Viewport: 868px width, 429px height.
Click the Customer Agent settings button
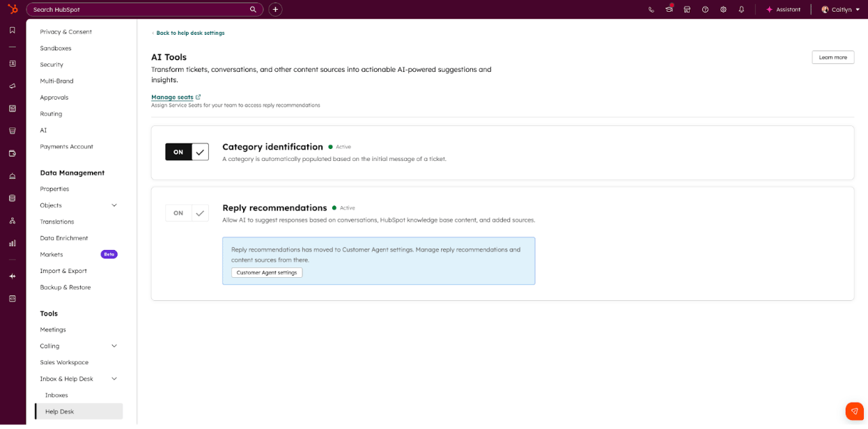(x=267, y=273)
